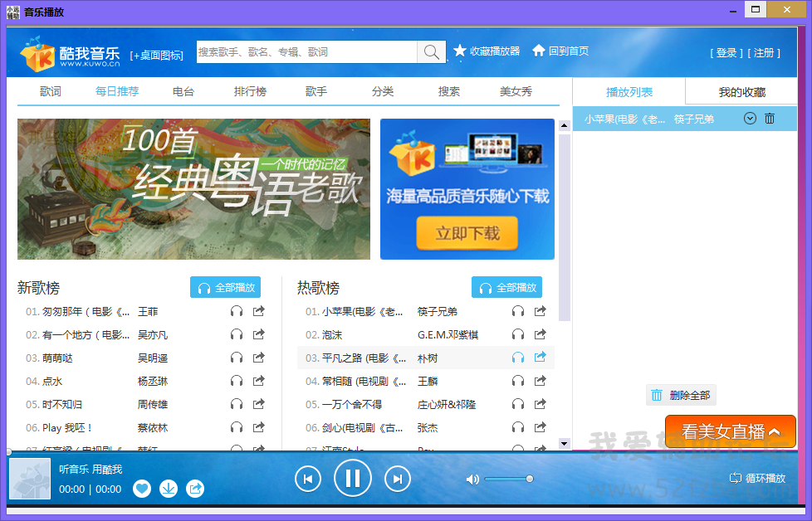Image resolution: width=812 pixels, height=521 pixels.
Task: Click the 注册 link
Action: pos(764,52)
